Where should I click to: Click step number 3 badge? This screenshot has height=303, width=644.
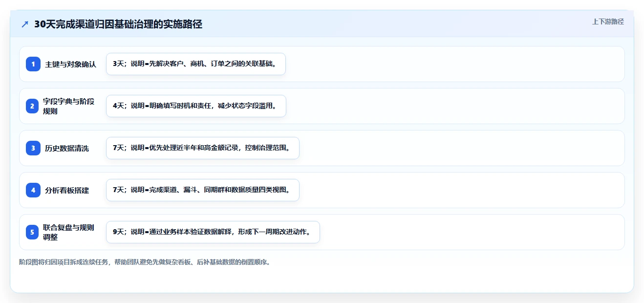(x=33, y=148)
